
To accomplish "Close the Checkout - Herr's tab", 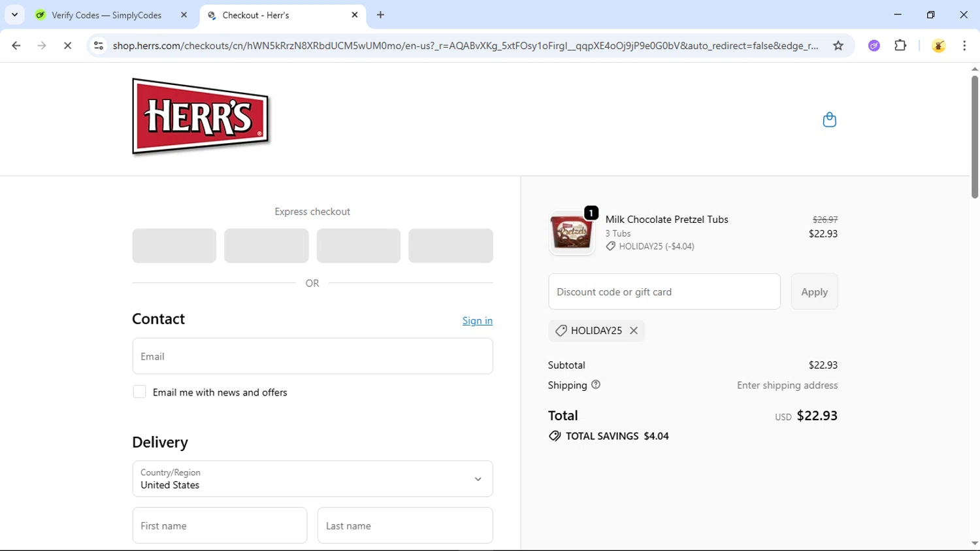I will click(355, 14).
